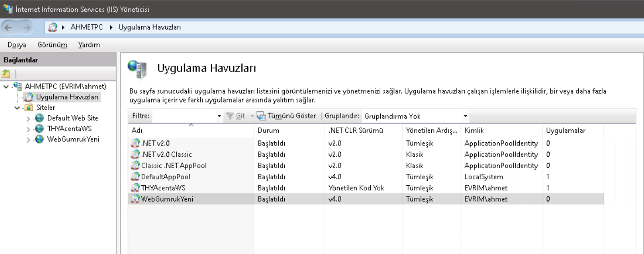Click the Bağlantılar panel header

(58, 60)
